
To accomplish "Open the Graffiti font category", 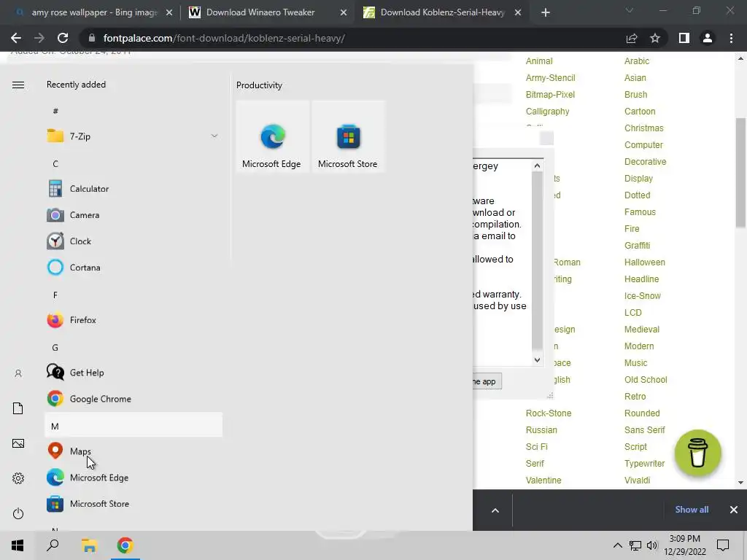I will pyautogui.click(x=637, y=245).
